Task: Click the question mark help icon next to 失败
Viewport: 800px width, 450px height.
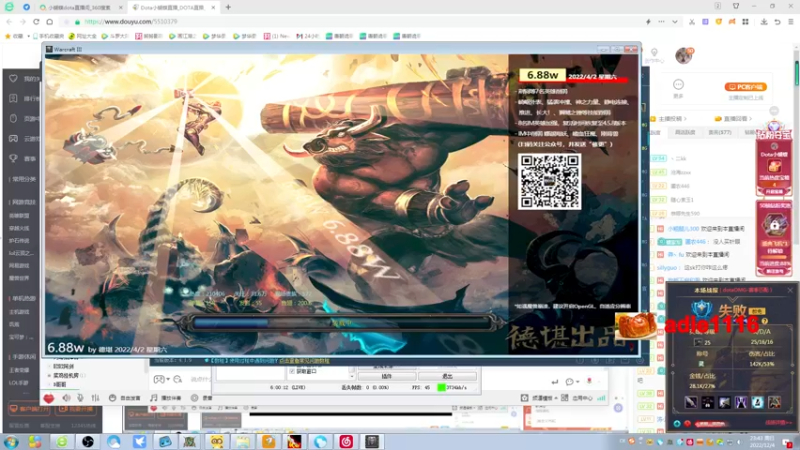Action: coord(764,321)
